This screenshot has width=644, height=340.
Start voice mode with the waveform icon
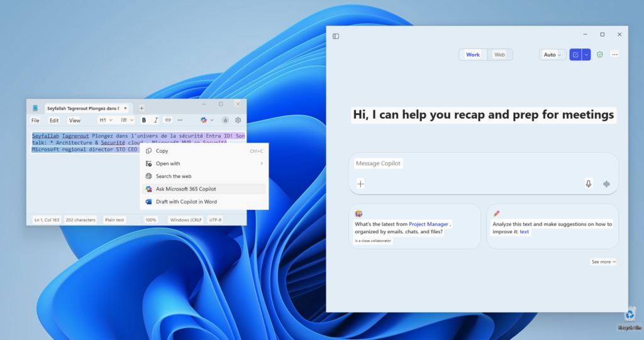606,184
